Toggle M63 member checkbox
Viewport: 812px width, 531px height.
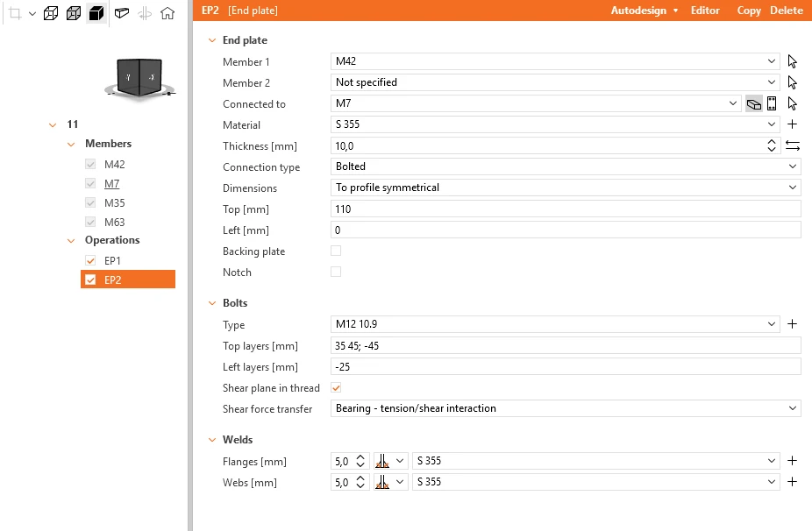tap(90, 222)
